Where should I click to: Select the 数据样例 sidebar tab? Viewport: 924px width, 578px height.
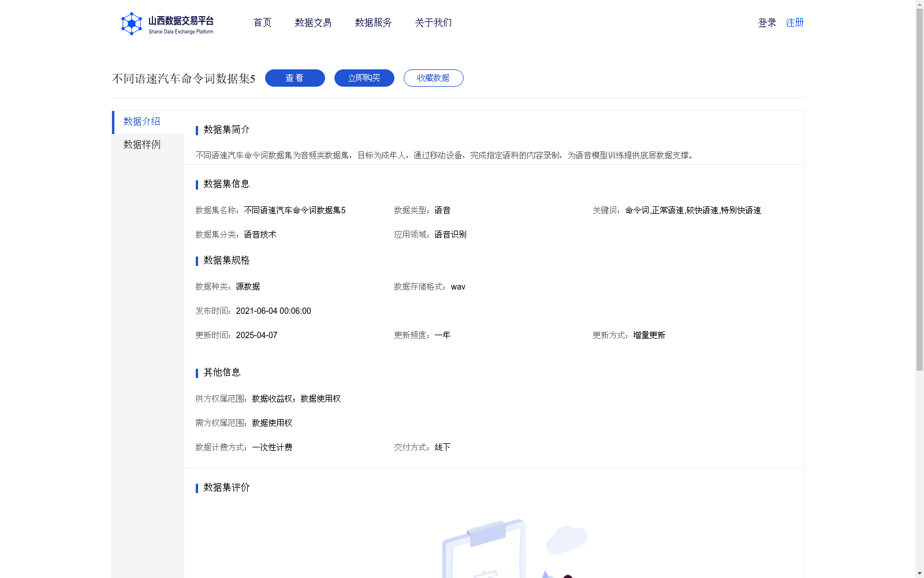point(148,144)
